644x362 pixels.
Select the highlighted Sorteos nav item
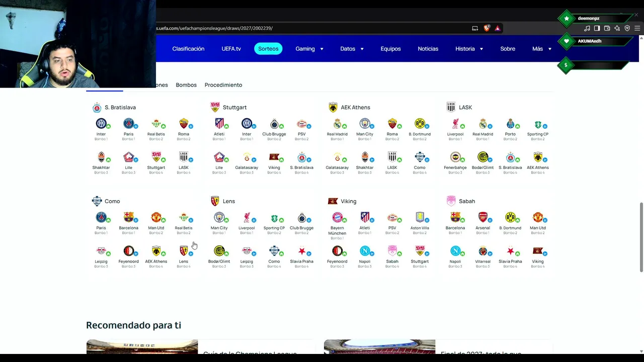268,49
